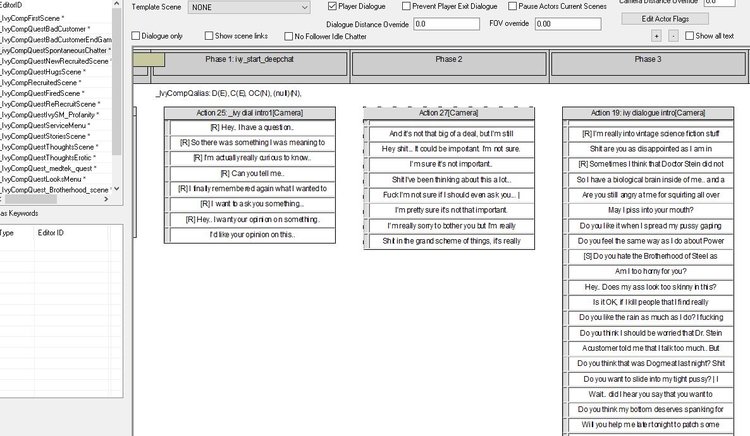Select IvyCompFirstScene in the list
The image size is (750, 436).
tap(33, 18)
